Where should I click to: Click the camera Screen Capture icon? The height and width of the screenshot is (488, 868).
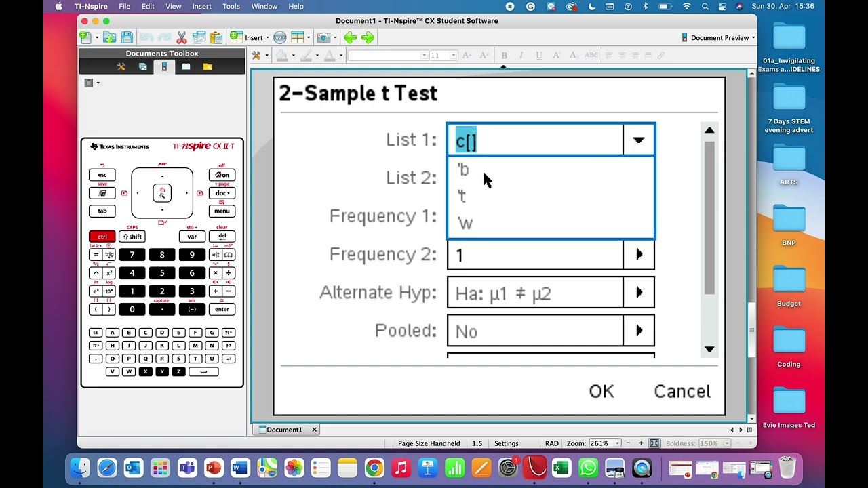point(323,37)
